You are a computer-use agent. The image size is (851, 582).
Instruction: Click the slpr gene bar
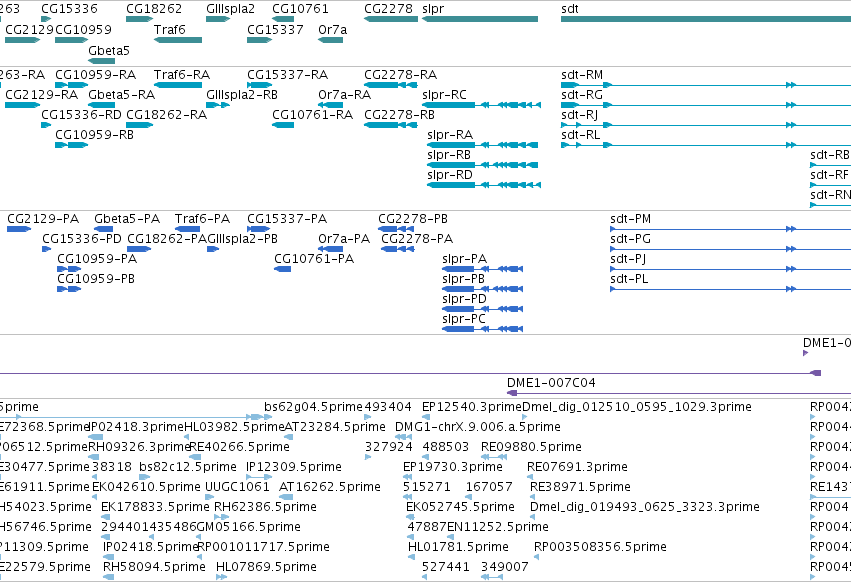click(480, 19)
